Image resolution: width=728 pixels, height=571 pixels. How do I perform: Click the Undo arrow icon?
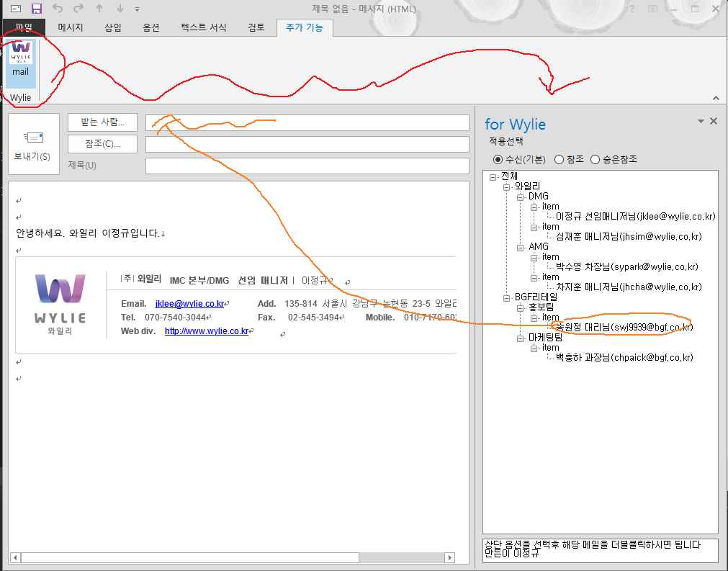pyautogui.click(x=58, y=9)
